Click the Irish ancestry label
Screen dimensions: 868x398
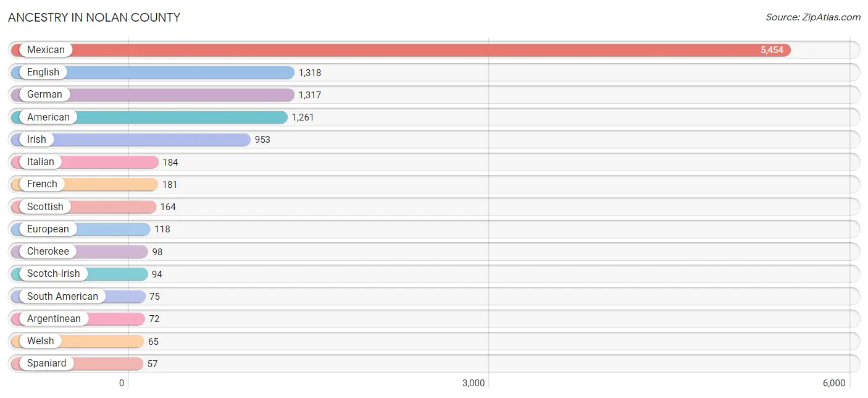pyautogui.click(x=36, y=140)
